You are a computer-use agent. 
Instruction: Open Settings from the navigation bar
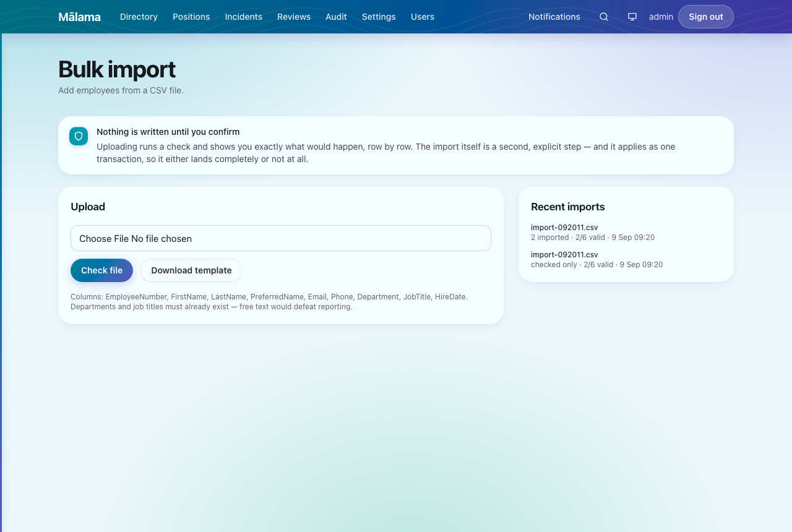[379, 17]
